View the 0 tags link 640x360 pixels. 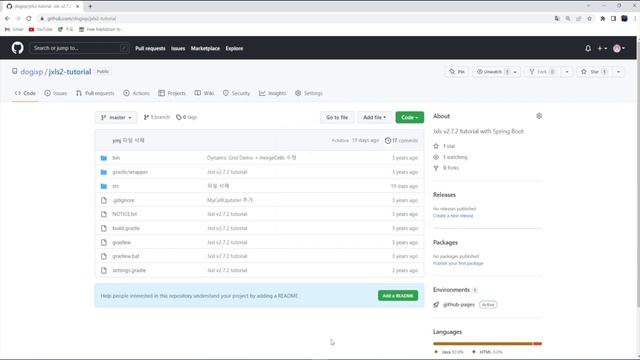[x=187, y=117]
